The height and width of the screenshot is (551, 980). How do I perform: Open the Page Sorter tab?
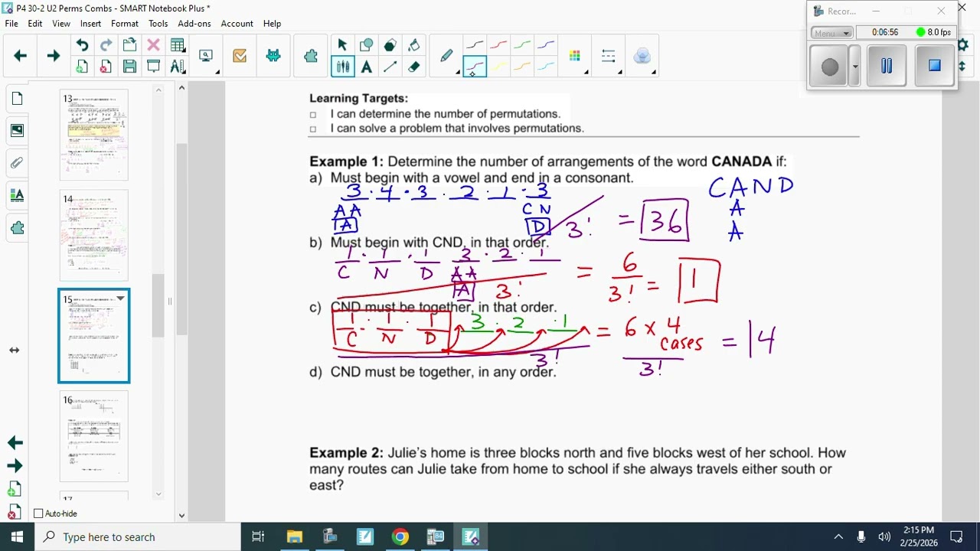tap(17, 99)
